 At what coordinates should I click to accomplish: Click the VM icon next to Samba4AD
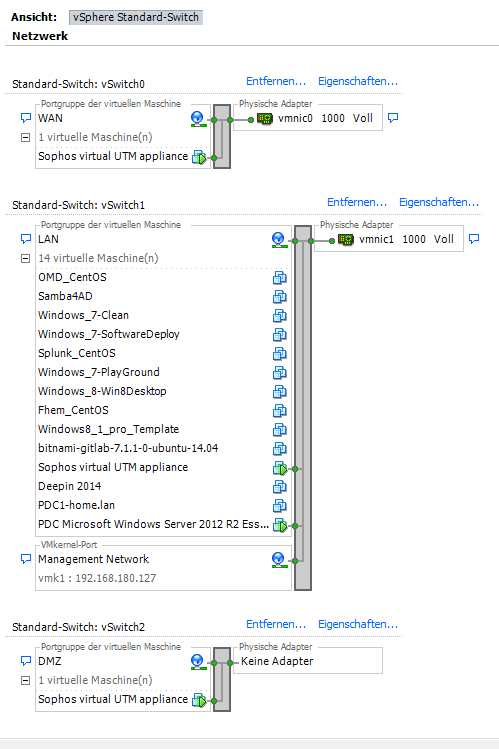pyautogui.click(x=280, y=297)
